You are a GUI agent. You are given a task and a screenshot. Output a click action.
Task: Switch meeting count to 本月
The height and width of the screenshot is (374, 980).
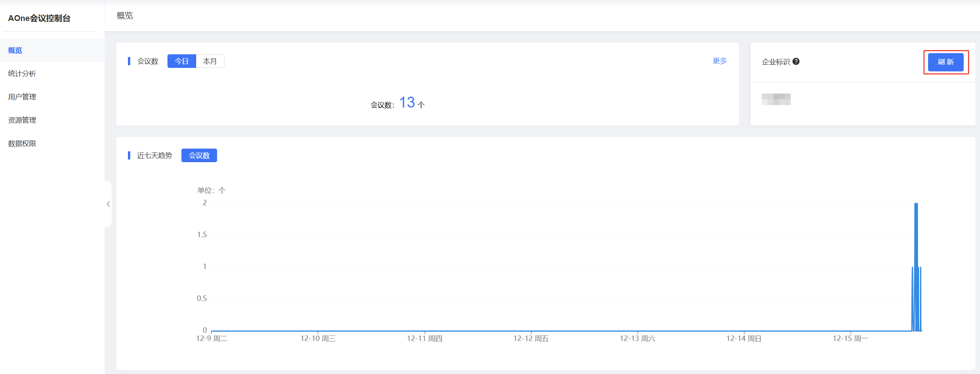pyautogui.click(x=210, y=61)
